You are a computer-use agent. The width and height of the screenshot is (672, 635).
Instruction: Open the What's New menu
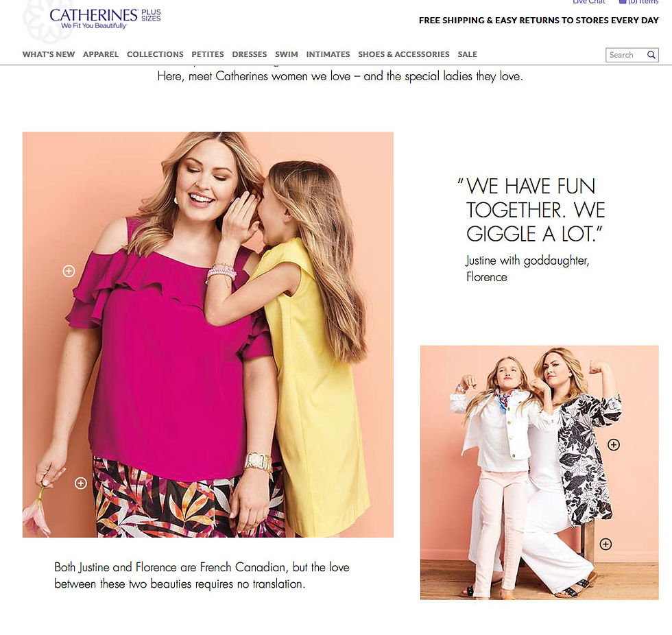(x=49, y=54)
